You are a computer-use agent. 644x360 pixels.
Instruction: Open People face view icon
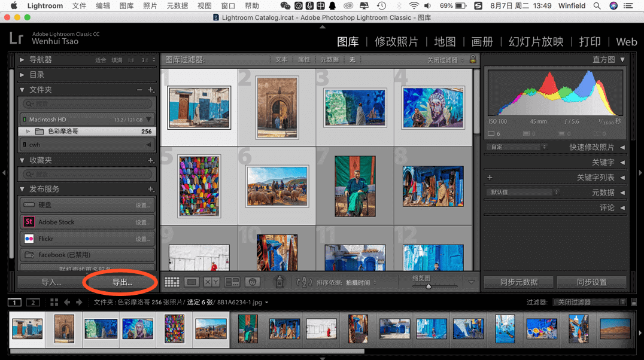(253, 282)
